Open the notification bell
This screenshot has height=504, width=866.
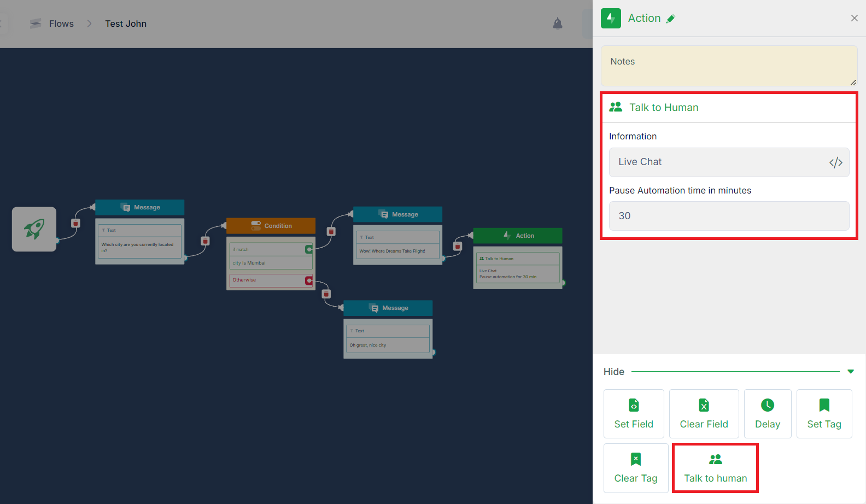coord(558,24)
